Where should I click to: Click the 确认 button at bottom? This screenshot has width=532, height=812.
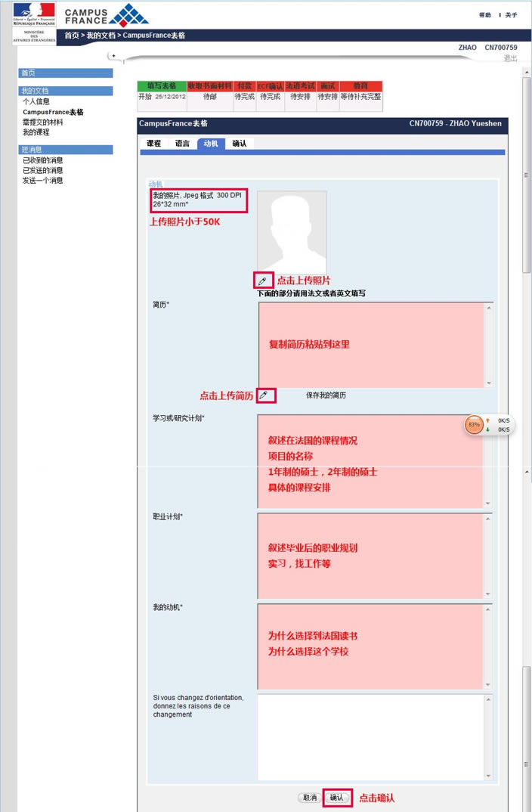click(337, 798)
